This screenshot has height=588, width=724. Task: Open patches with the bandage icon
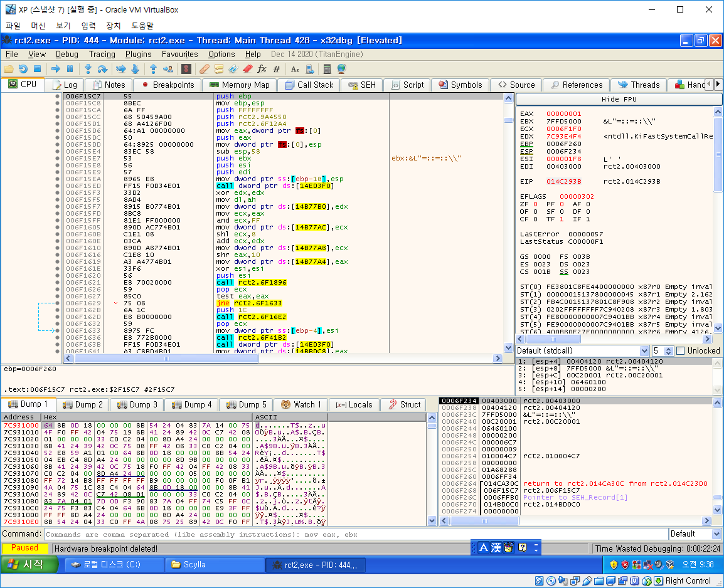click(x=204, y=69)
